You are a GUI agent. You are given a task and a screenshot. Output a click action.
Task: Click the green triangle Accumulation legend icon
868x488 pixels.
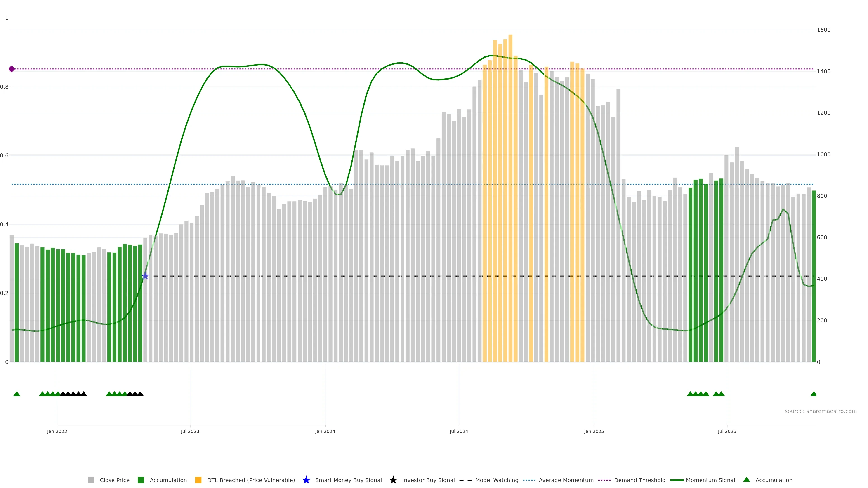(x=746, y=480)
